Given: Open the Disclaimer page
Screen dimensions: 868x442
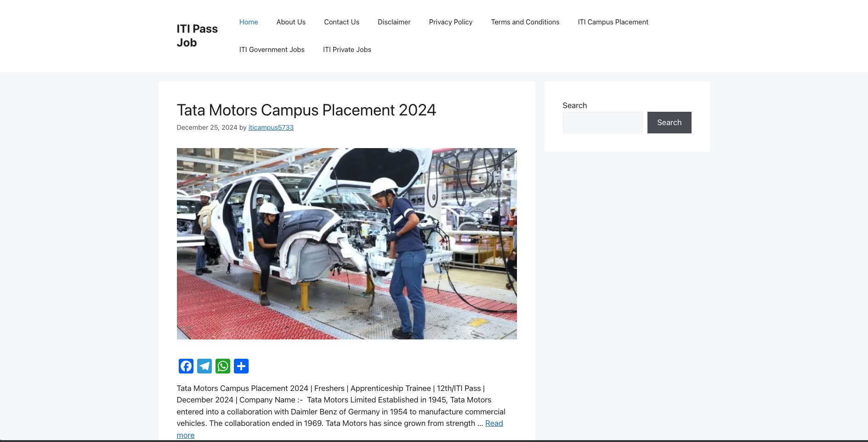Looking at the screenshot, I should click(394, 22).
